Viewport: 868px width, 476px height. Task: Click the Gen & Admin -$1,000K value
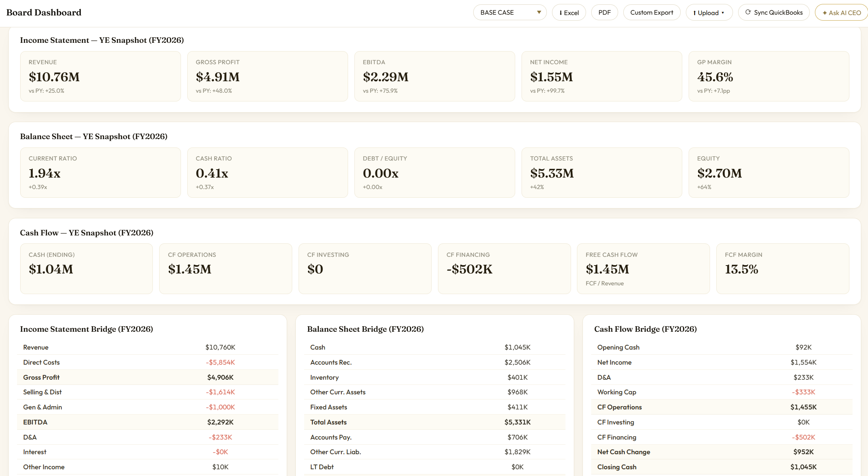pos(220,407)
